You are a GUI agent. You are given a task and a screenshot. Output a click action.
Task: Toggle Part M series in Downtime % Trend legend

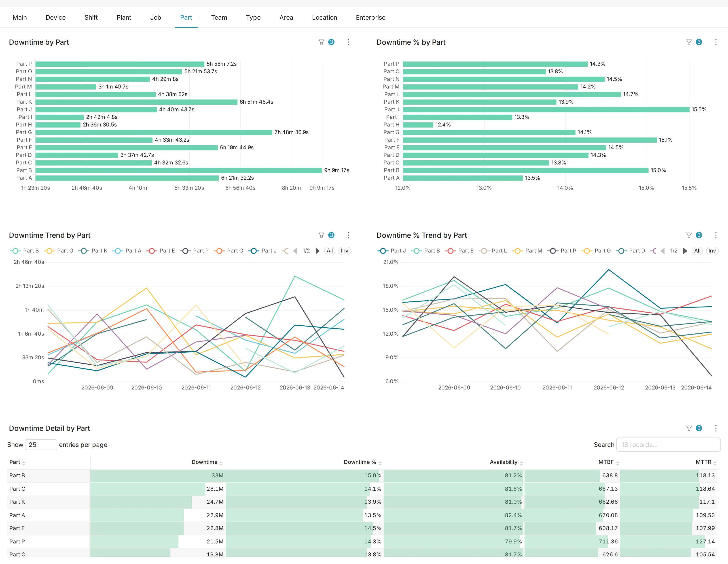click(527, 251)
